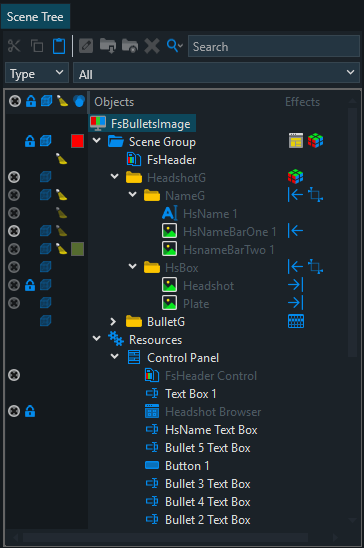The image size is (364, 548).
Task: Click the Paste clipboard icon
Action: click(59, 46)
